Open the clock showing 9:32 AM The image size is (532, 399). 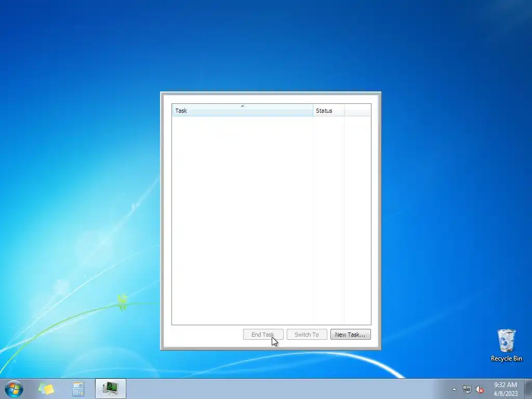(x=506, y=389)
